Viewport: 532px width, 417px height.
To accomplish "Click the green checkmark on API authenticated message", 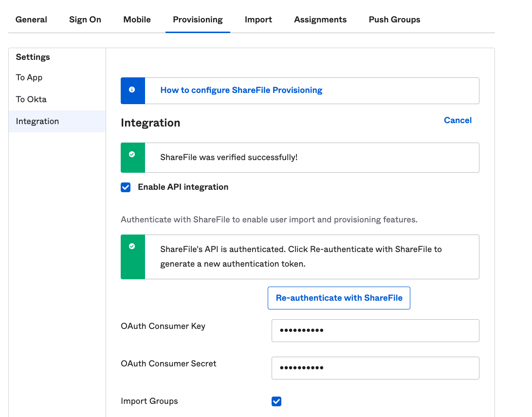I will [132, 246].
